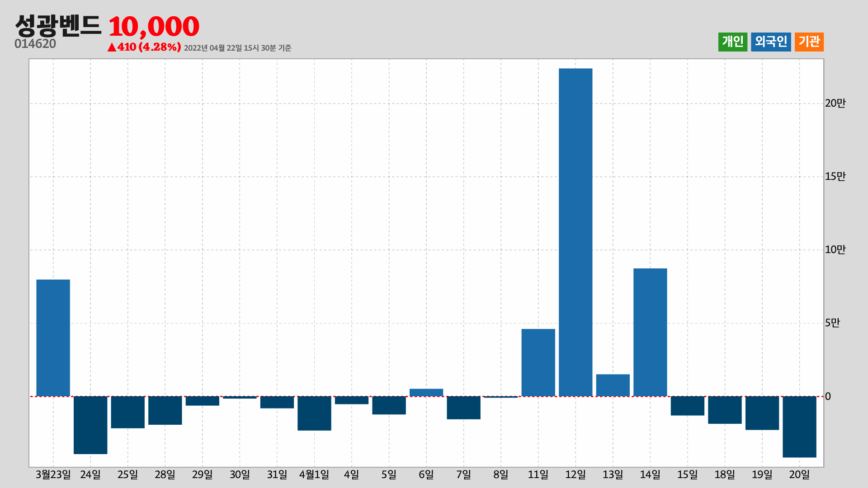The height and width of the screenshot is (488, 868).
Task: Click the 29일 negative bar
Action: tap(203, 401)
